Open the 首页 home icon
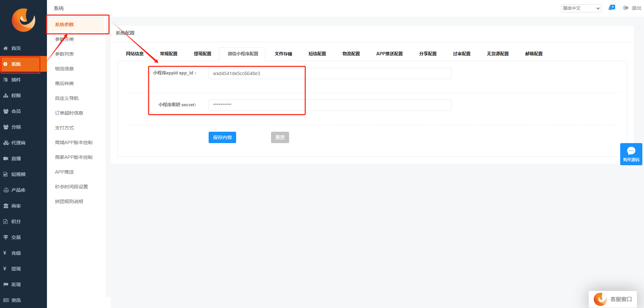 [x=6, y=48]
